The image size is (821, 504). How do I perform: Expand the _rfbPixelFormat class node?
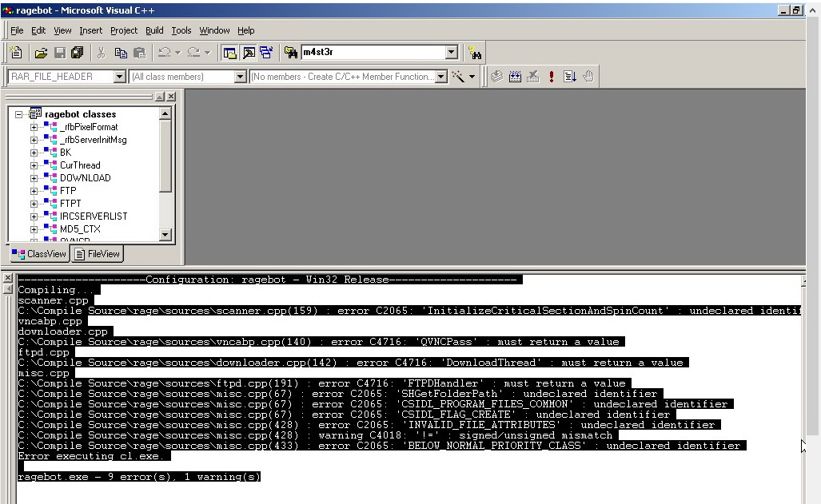point(34,127)
